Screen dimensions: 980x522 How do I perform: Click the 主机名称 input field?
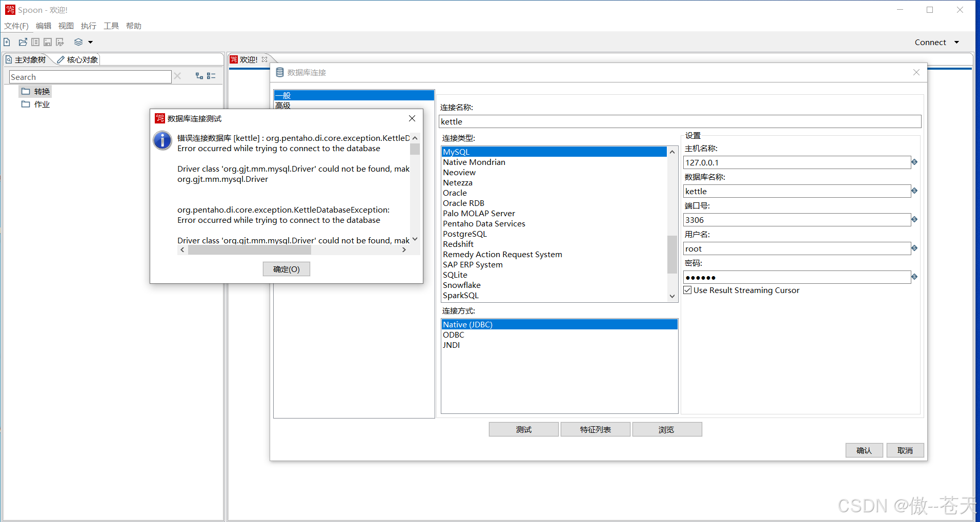[797, 162]
